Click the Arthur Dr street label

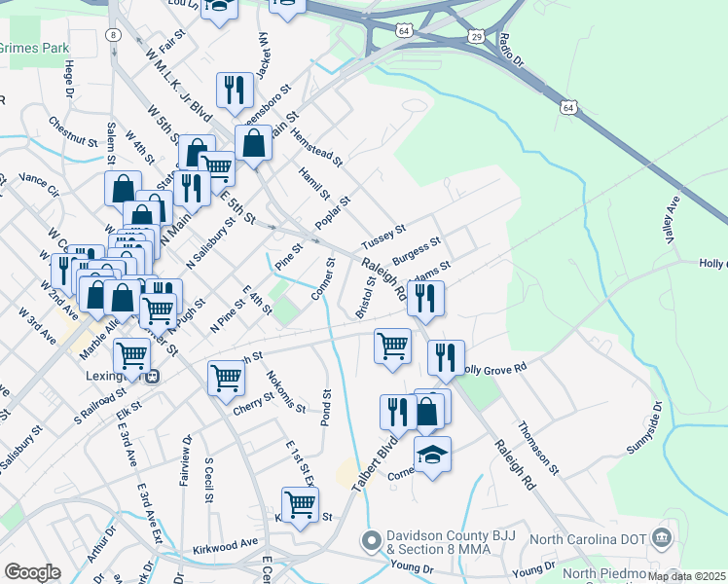point(101,544)
